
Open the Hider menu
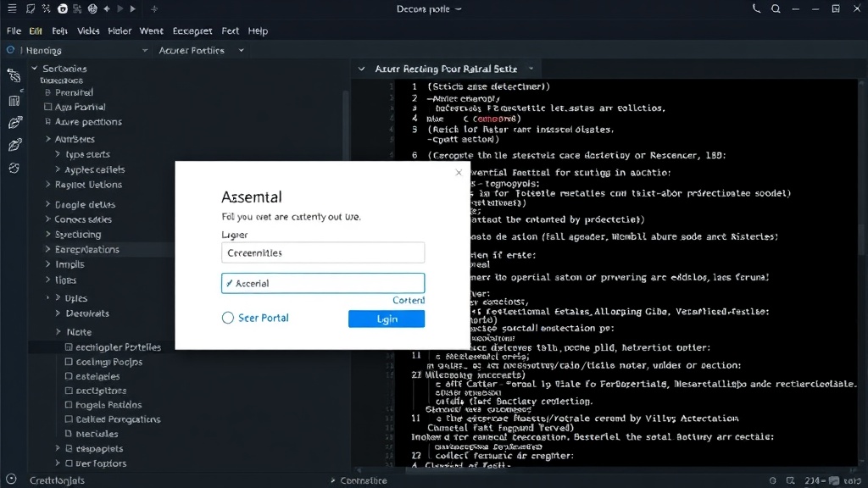[x=120, y=31]
